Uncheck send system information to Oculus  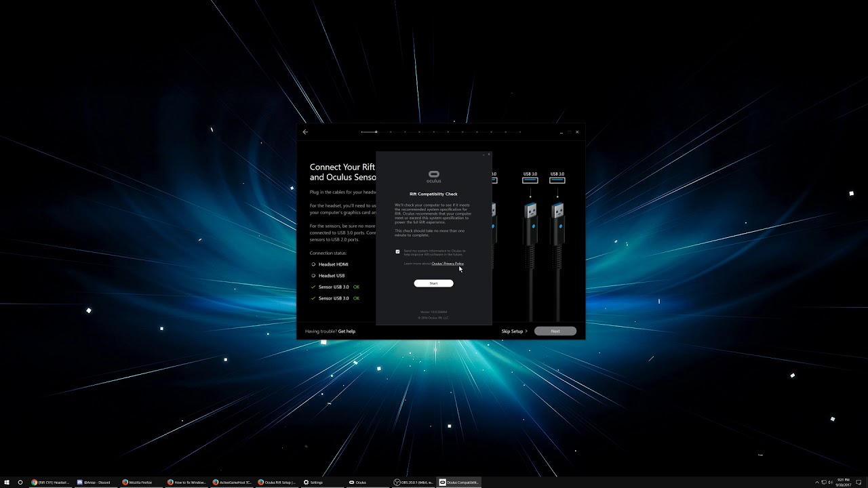click(x=397, y=251)
